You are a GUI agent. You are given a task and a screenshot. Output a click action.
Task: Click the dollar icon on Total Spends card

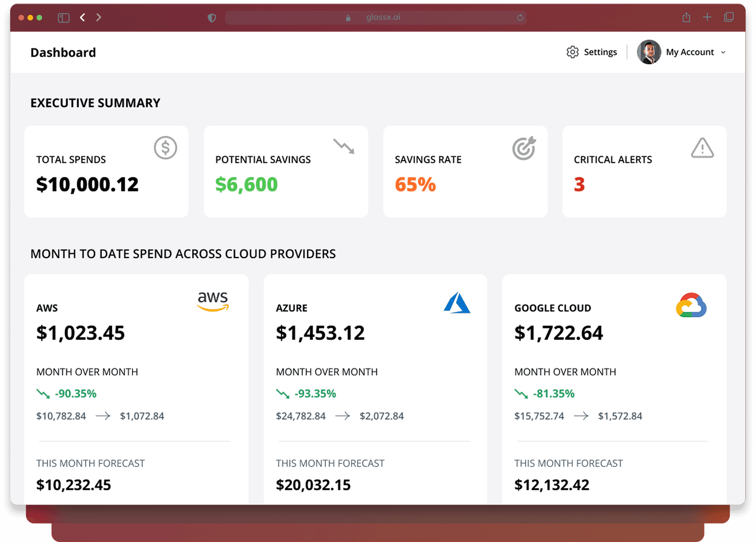click(165, 148)
